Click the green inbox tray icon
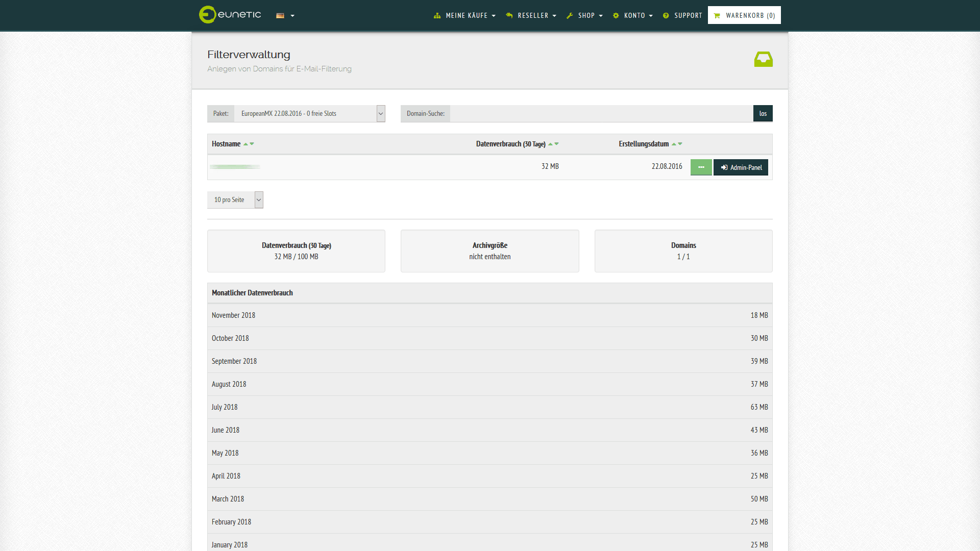Image resolution: width=980 pixels, height=551 pixels. click(763, 59)
